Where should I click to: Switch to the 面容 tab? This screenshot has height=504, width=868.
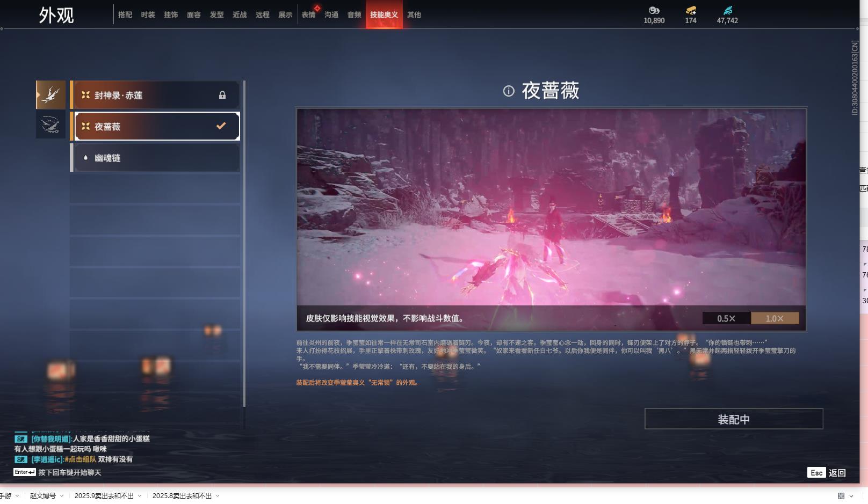click(x=194, y=15)
